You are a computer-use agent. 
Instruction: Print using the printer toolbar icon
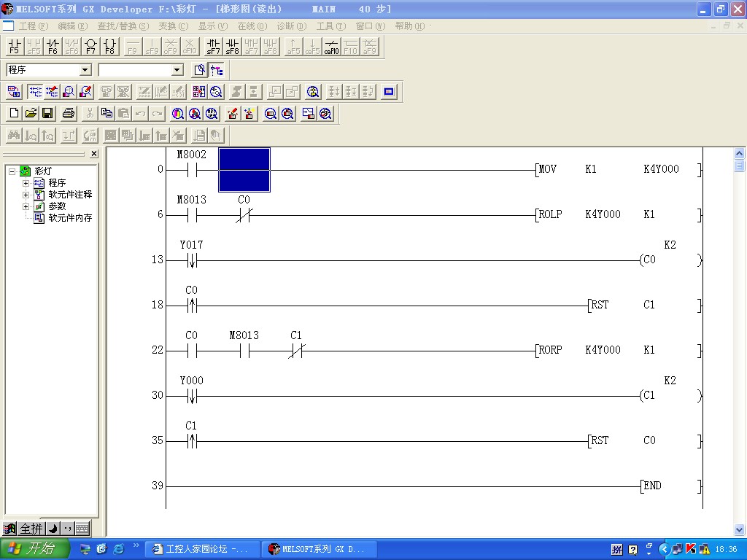point(69,114)
